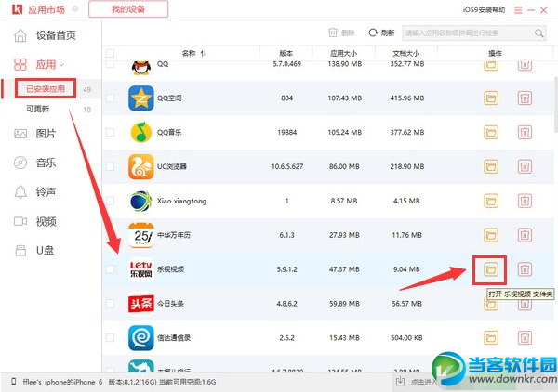The image size is (558, 392).
Task: Click the QQ空间 star app icon
Action: tap(141, 98)
